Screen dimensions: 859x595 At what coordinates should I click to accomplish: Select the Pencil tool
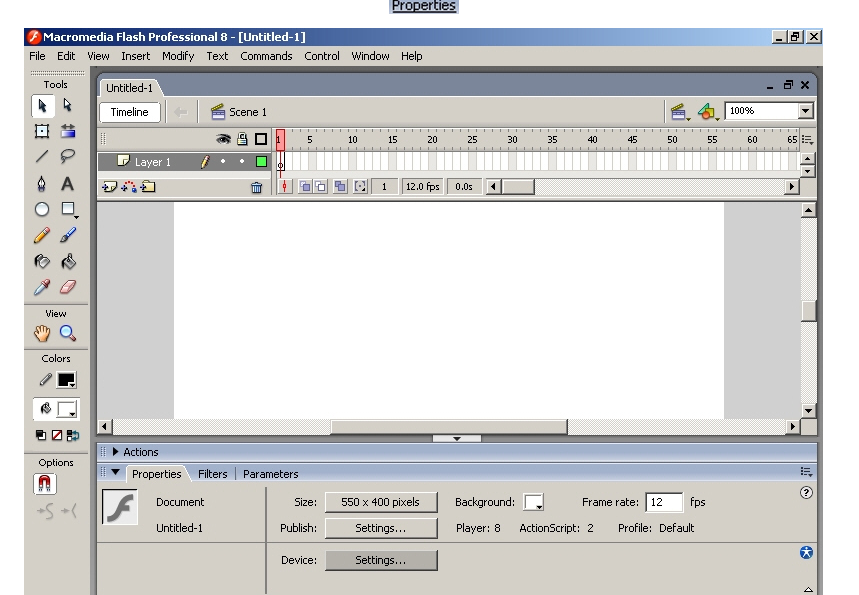(42, 235)
